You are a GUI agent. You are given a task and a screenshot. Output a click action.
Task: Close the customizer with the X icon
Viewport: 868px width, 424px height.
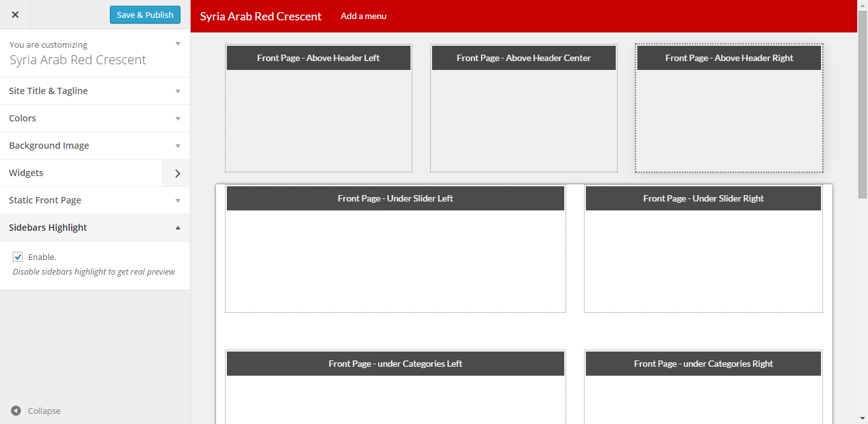pos(15,15)
